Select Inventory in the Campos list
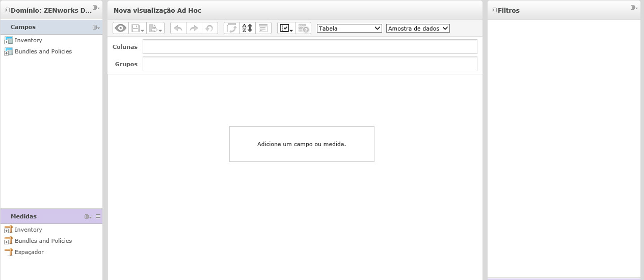 (x=29, y=40)
